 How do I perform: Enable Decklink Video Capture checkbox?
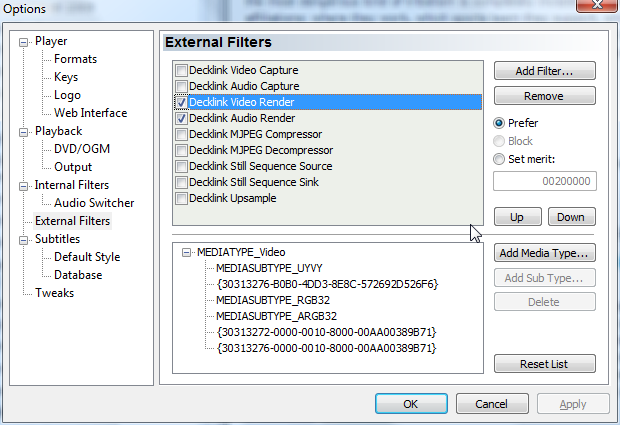click(x=181, y=71)
